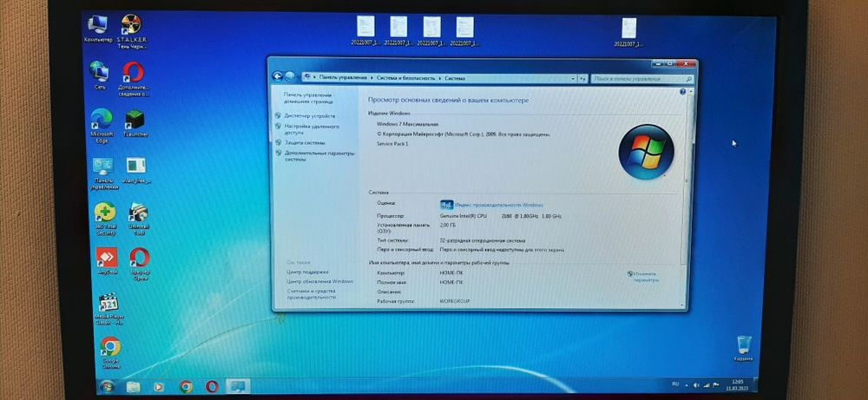868x400 pixels.
Task: Open Диспетчер устройств link
Action: point(310,116)
